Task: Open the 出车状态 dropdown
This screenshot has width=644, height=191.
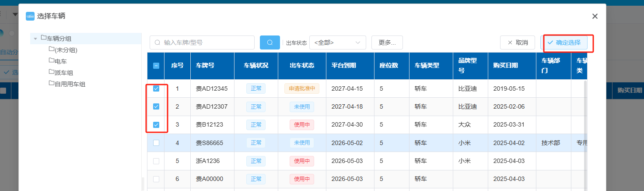Action: click(x=337, y=42)
